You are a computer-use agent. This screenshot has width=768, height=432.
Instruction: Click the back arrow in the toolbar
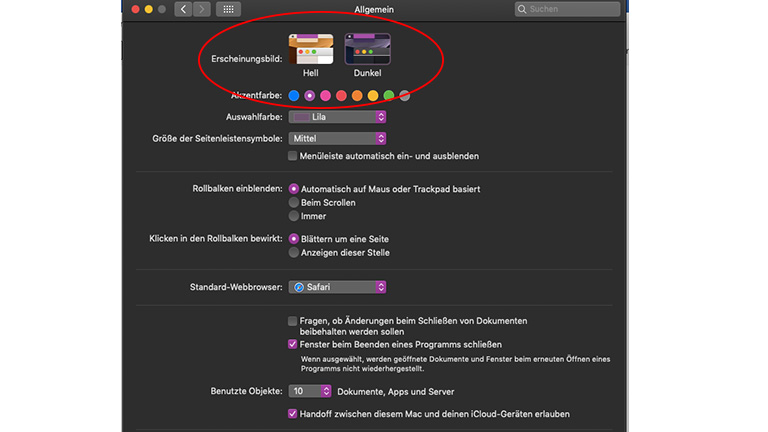point(183,9)
